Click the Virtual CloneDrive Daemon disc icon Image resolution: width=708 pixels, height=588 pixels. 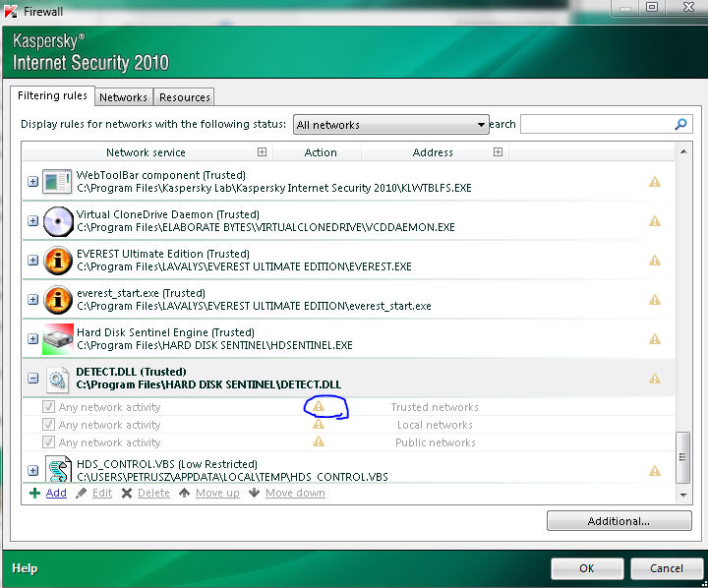[x=58, y=221]
